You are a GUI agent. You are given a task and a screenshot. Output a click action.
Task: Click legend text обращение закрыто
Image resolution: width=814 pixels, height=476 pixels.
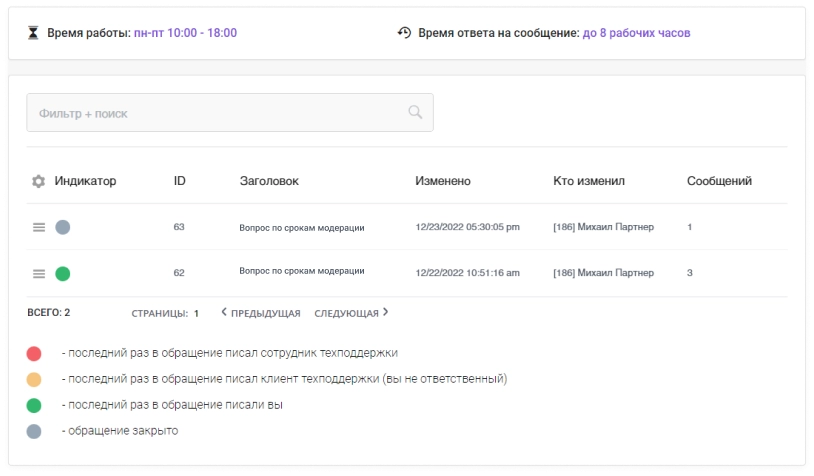tap(119, 431)
